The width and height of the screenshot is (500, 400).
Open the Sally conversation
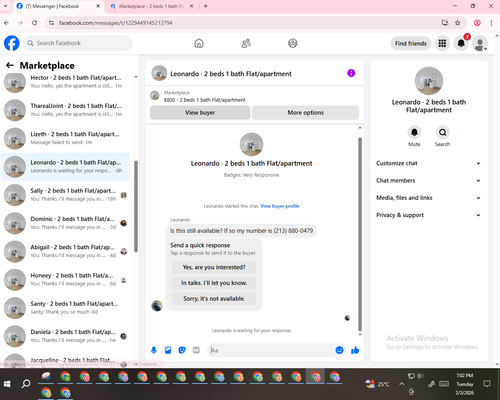click(65, 195)
